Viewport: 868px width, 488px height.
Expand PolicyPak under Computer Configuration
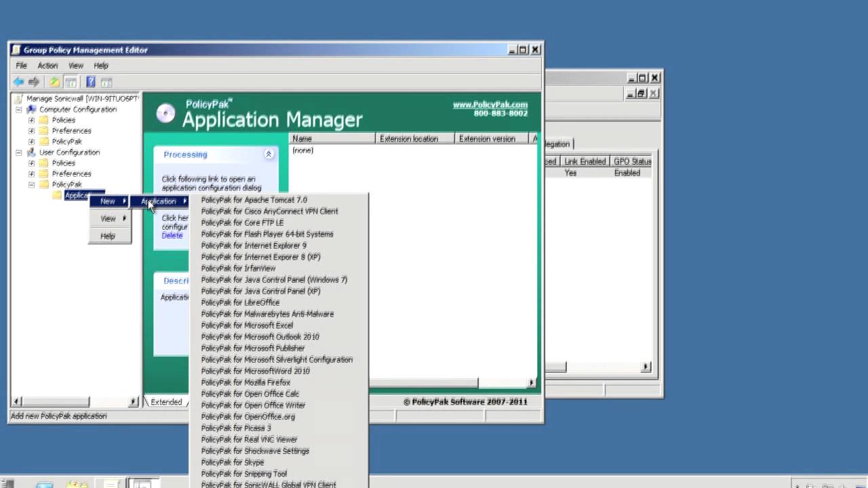[31, 142]
